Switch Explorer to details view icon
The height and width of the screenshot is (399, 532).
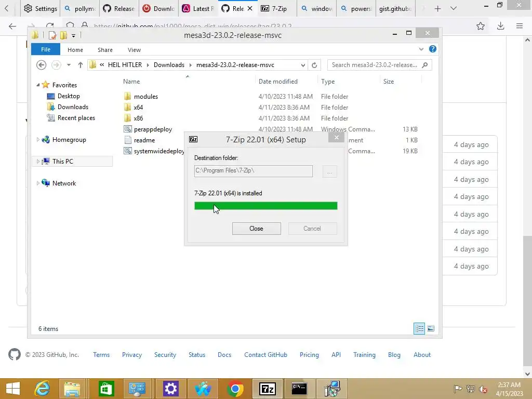419,328
